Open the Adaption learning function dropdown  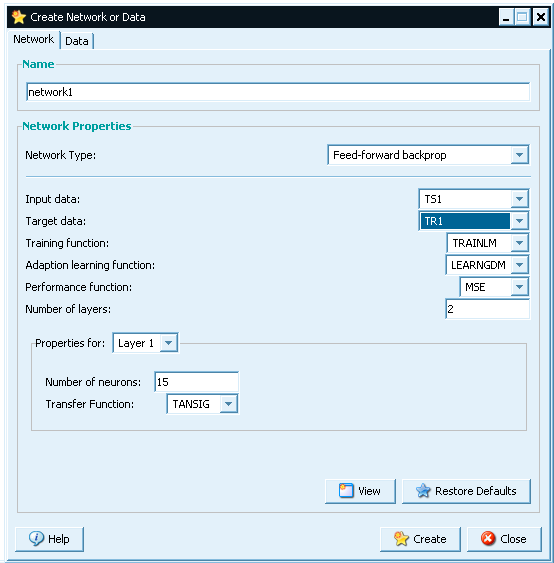487,265
